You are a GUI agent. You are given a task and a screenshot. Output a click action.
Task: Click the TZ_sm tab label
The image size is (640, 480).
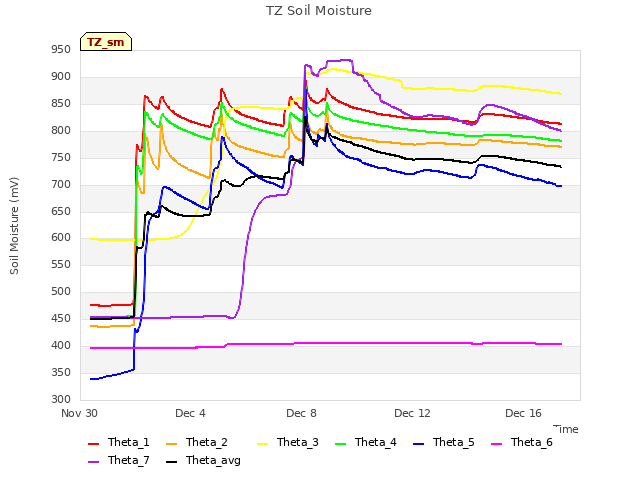pyautogui.click(x=106, y=42)
